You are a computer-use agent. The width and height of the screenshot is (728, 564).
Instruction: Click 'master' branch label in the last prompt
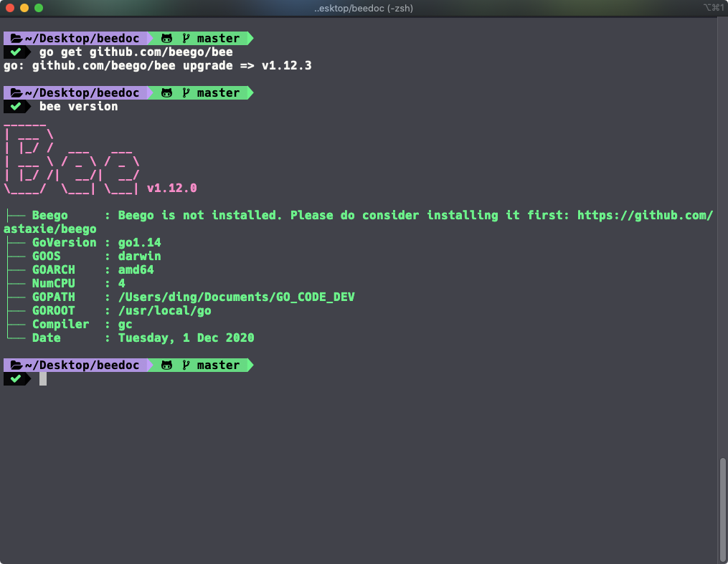pyautogui.click(x=218, y=365)
